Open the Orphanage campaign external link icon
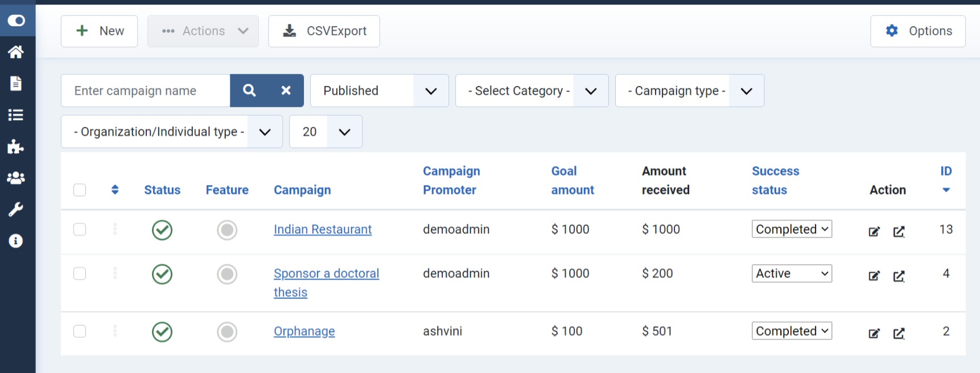 pyautogui.click(x=899, y=333)
